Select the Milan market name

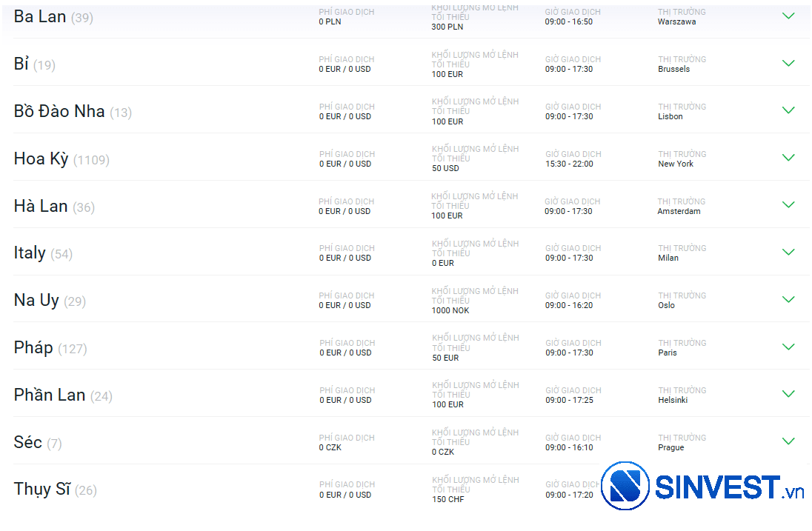coord(668,258)
